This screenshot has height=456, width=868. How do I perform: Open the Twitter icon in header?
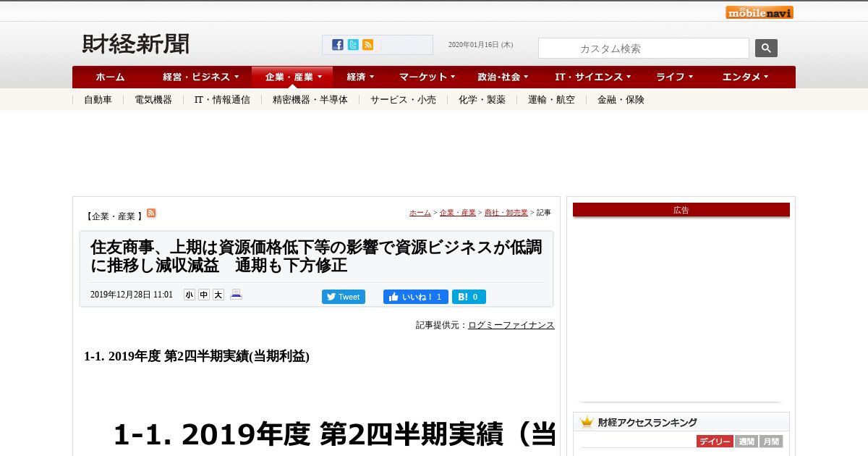pos(353,45)
